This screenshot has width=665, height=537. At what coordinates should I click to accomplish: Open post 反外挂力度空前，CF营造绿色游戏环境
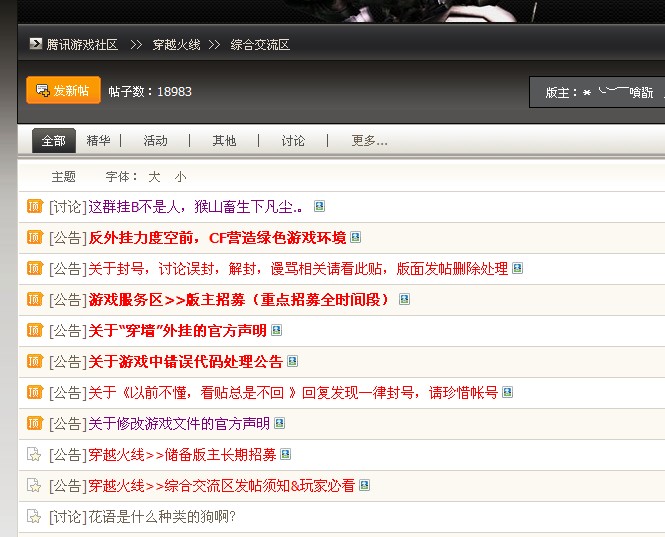218,238
